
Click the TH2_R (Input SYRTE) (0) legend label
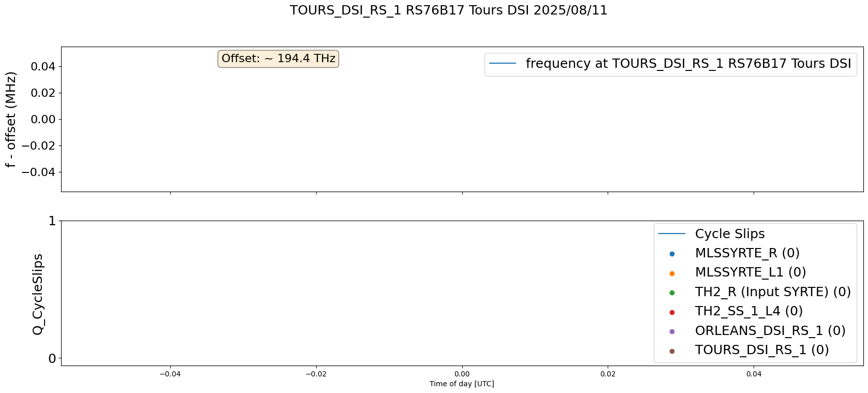tap(773, 292)
